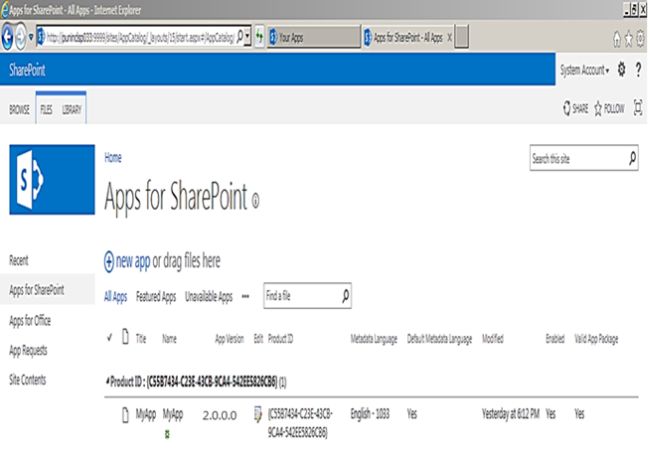The image size is (650, 460).
Task: Open the recent pages dropdown arrow
Action: (31, 37)
